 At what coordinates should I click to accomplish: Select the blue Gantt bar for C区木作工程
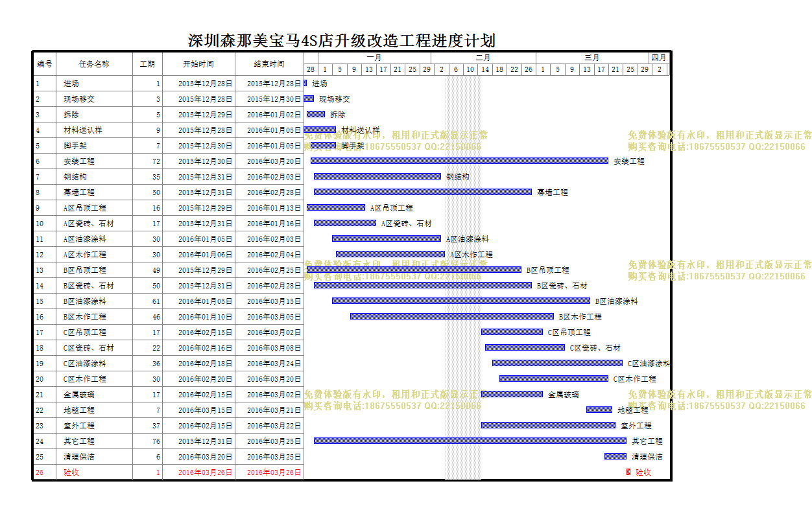point(554,378)
